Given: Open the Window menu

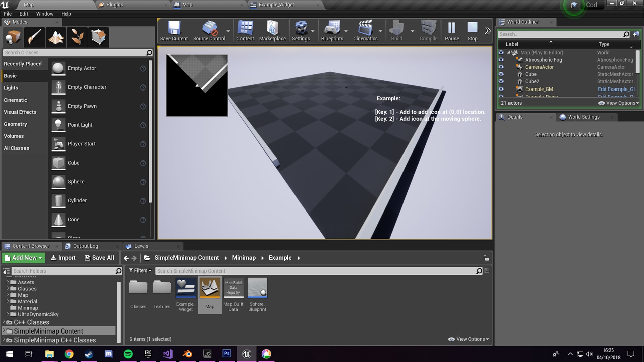Looking at the screenshot, I should (x=45, y=14).
